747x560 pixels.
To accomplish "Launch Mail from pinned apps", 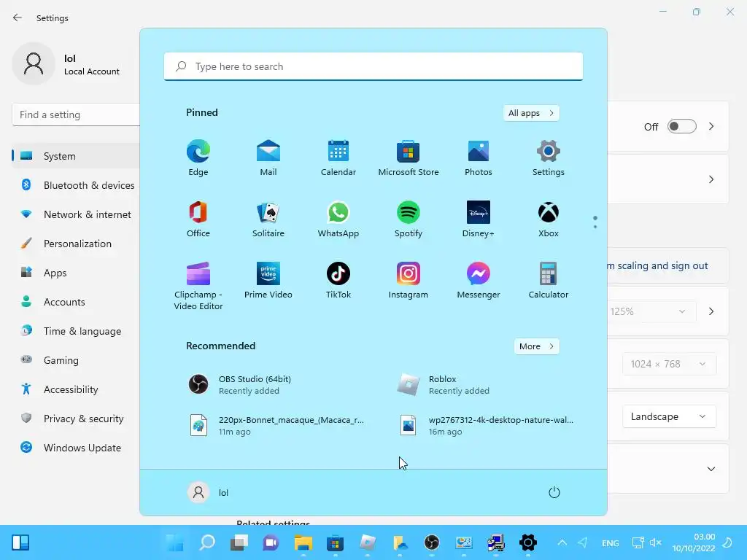I will pos(268,158).
